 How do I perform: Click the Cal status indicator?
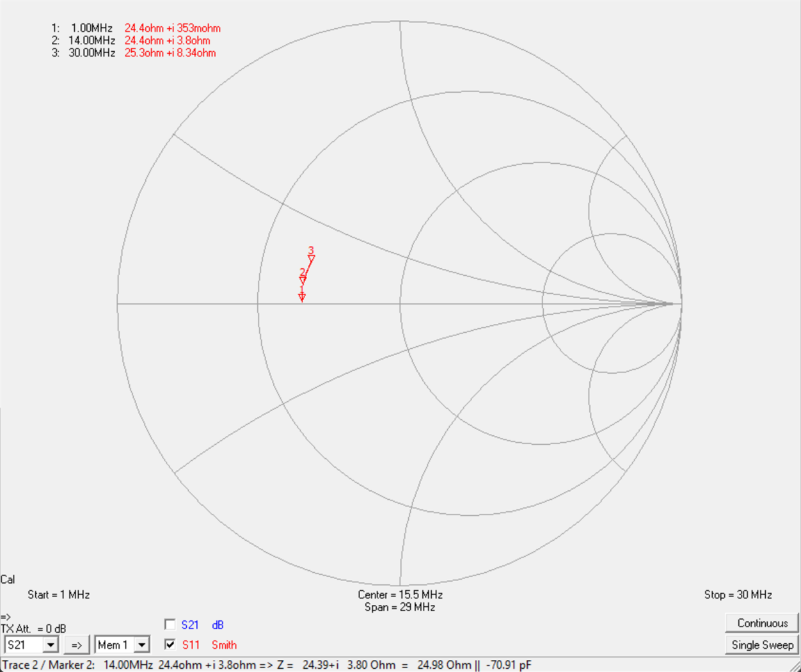click(x=8, y=579)
